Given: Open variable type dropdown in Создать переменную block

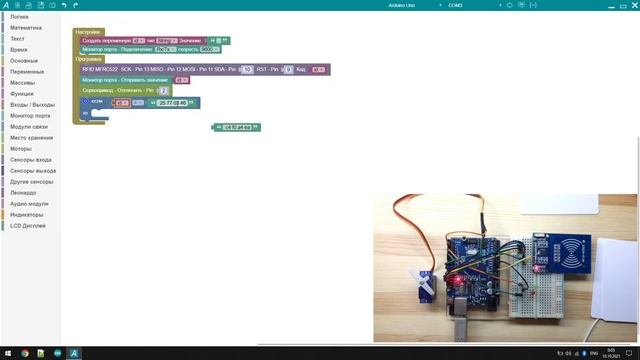Looking at the screenshot, I should pos(167,41).
